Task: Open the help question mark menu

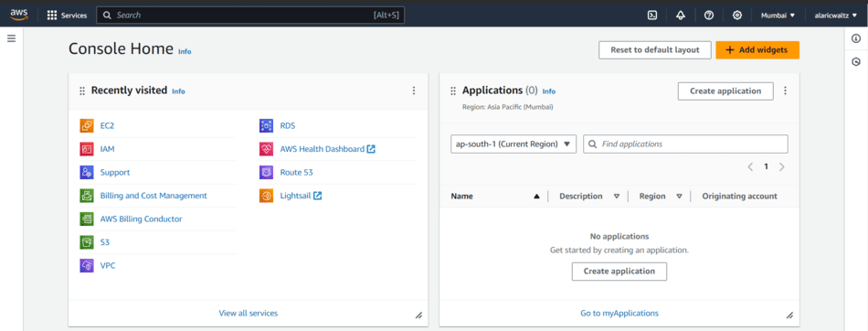Action: (x=709, y=16)
